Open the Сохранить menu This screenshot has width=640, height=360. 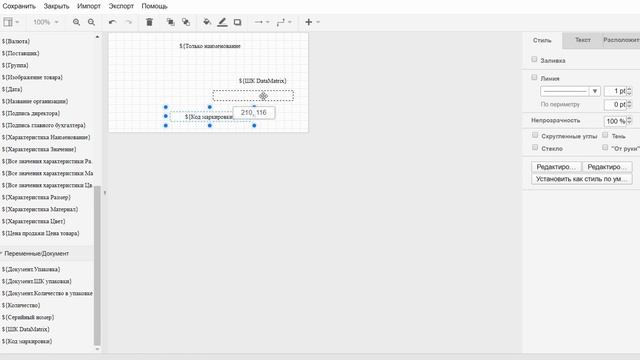tap(19, 6)
